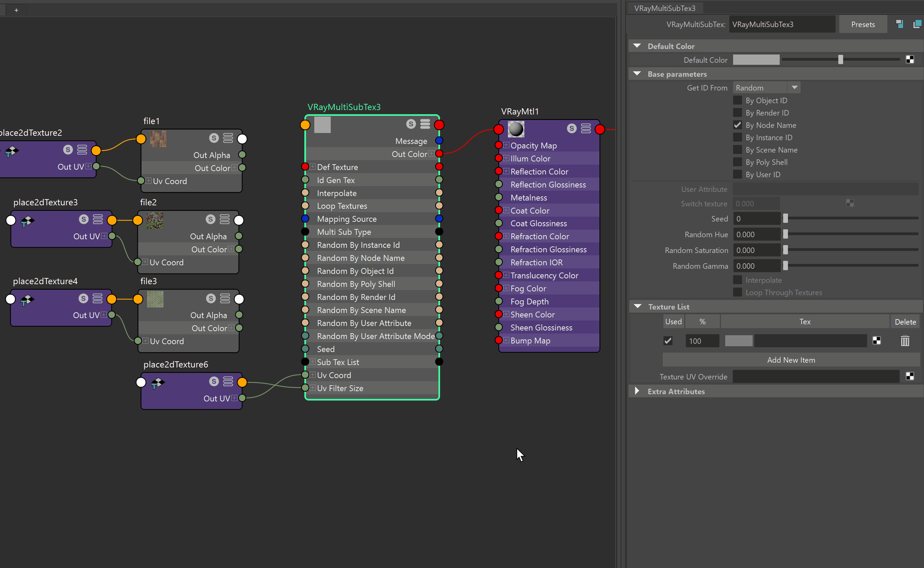Click the VRayMtl1 material sphere swatch
The width and height of the screenshot is (924, 568).
[516, 129]
